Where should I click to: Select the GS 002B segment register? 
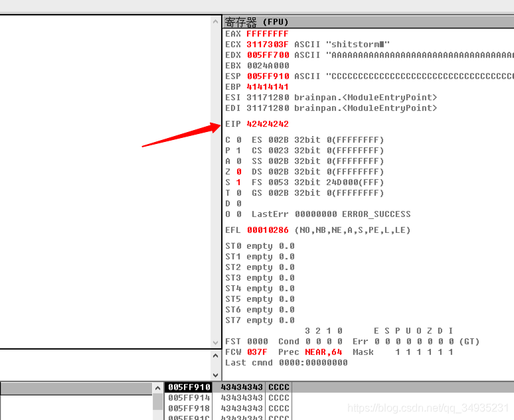pos(317,193)
